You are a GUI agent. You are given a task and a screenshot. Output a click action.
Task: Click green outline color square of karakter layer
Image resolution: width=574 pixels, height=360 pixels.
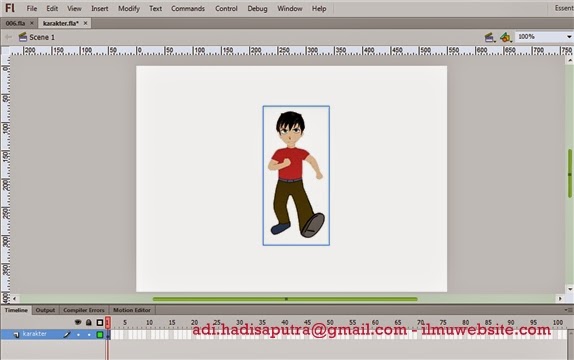click(x=100, y=334)
